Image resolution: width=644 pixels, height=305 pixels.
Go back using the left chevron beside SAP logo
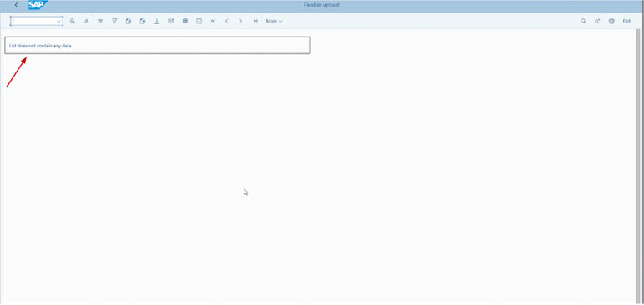[x=17, y=5]
